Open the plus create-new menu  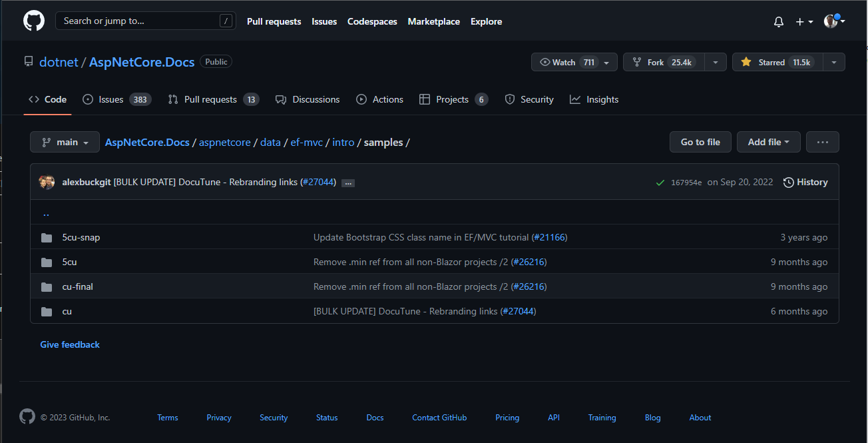pos(804,21)
